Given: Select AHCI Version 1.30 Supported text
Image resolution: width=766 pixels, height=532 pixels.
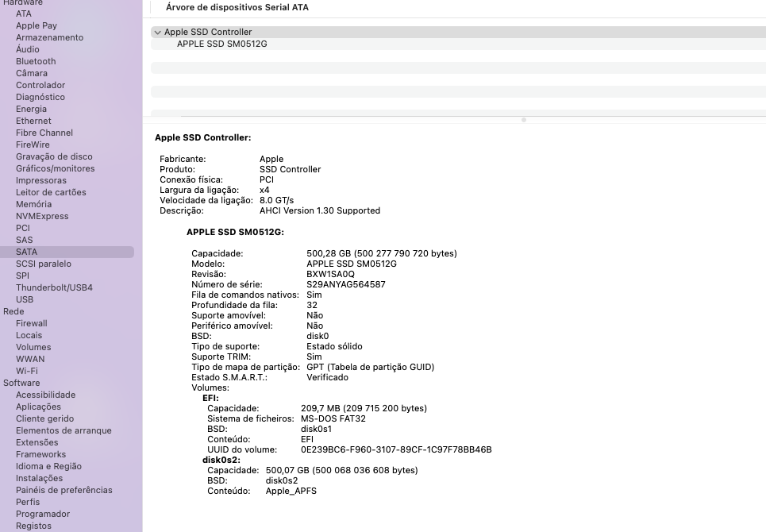Looking at the screenshot, I should (x=319, y=210).
